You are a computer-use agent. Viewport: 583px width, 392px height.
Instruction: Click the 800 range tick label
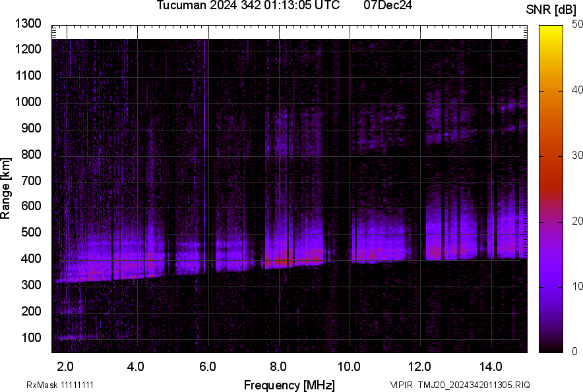tap(31, 154)
